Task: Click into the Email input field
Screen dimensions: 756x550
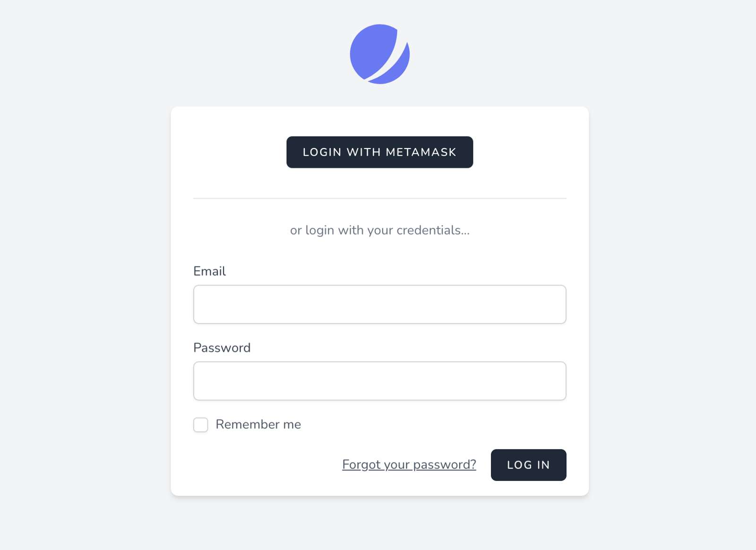Action: [x=379, y=304]
